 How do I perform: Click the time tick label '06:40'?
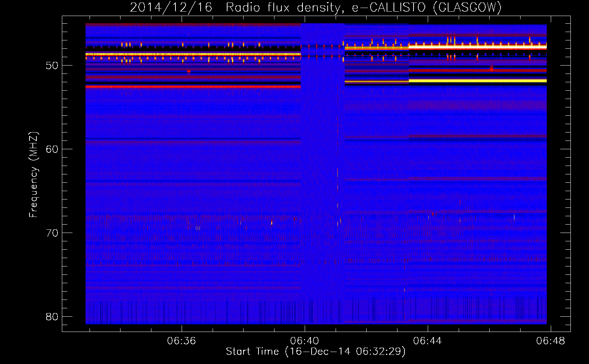pyautogui.click(x=304, y=341)
